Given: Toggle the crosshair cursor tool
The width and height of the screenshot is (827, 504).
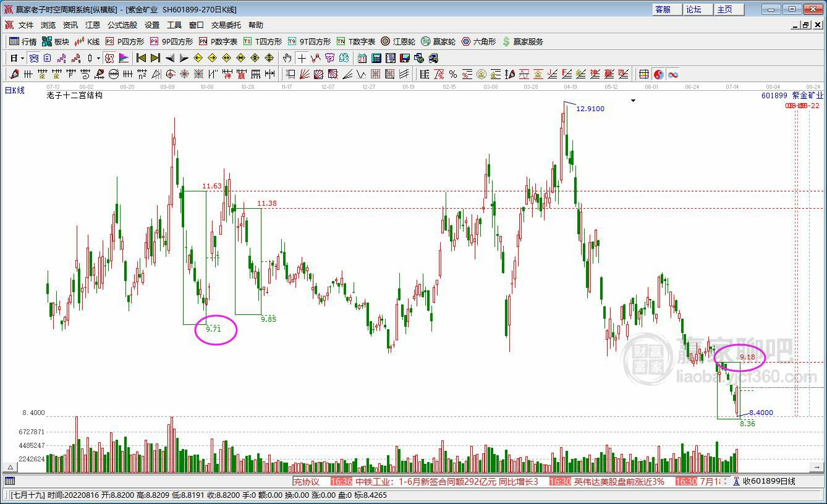Looking at the screenshot, I should click(x=302, y=58).
